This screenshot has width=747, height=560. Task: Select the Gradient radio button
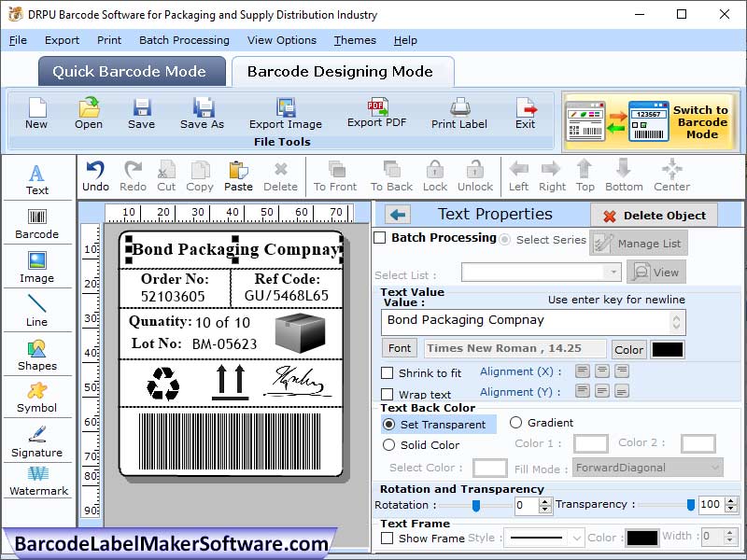point(518,422)
